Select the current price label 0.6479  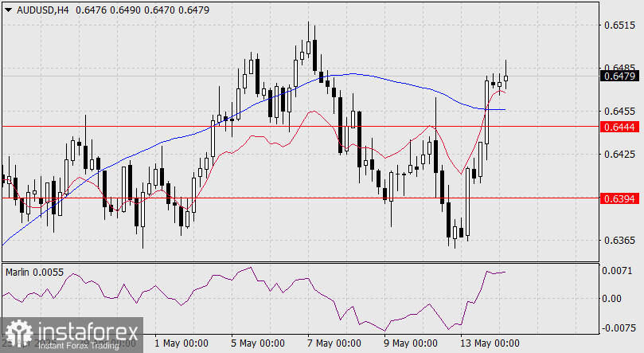[620, 76]
